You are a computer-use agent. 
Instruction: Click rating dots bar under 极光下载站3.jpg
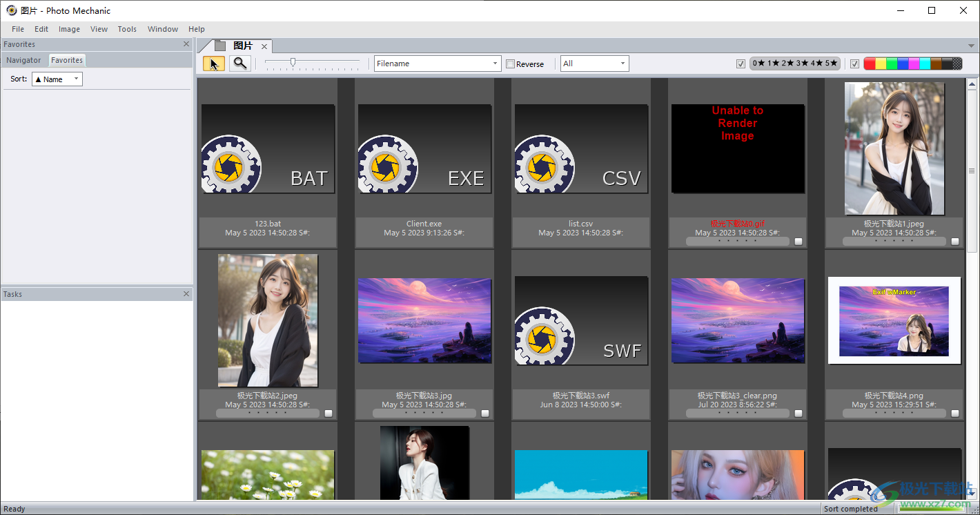click(x=424, y=414)
